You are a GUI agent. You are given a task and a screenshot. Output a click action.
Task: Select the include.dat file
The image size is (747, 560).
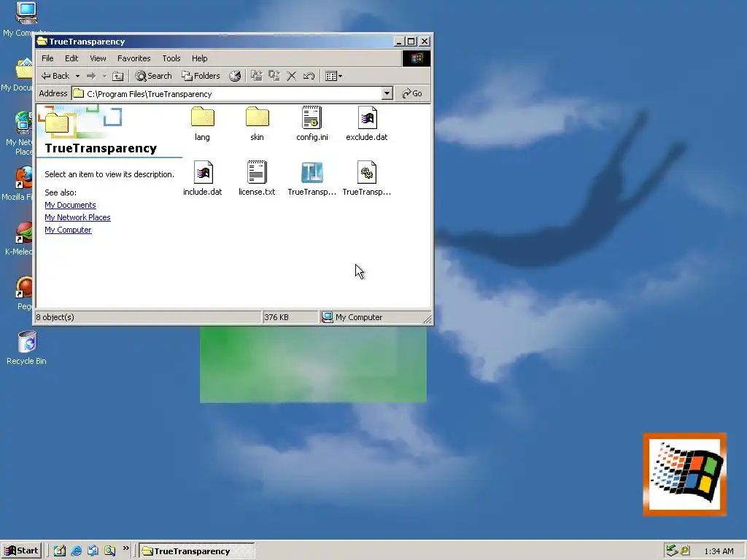pos(203,179)
